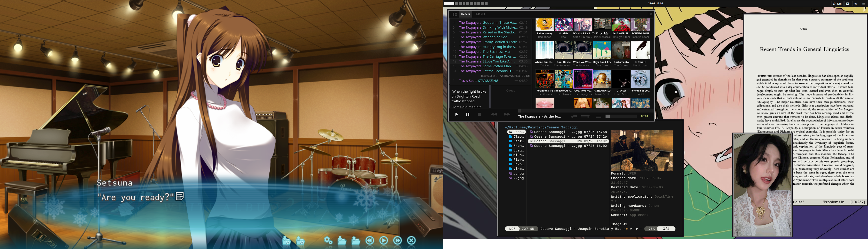This screenshot has width=868, height=249.
Task: Click the circled X button in game toolbar
Action: (x=411, y=241)
